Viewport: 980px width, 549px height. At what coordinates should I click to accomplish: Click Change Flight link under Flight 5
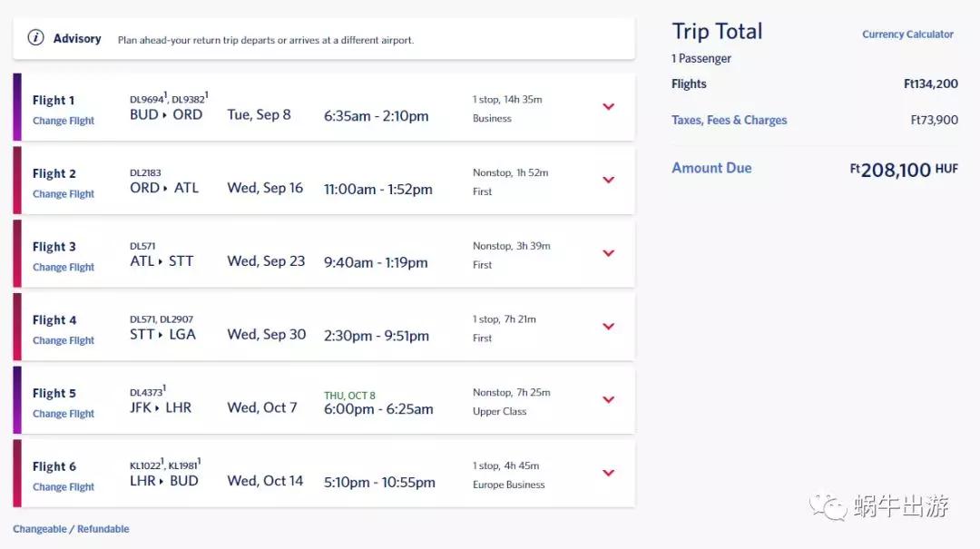[64, 414]
